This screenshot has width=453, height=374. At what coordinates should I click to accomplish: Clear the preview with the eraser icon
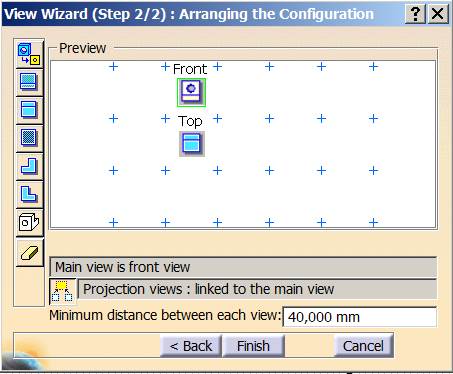(29, 252)
